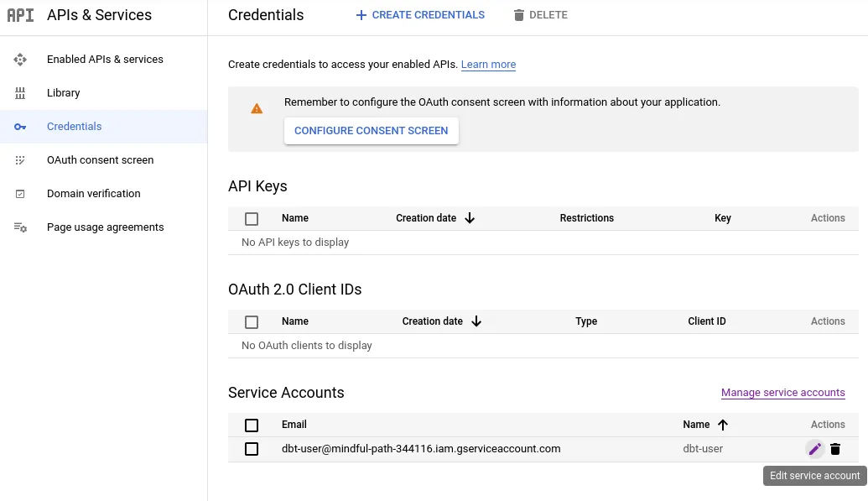Click the OAuth table Name column header
868x501 pixels.
click(x=295, y=321)
